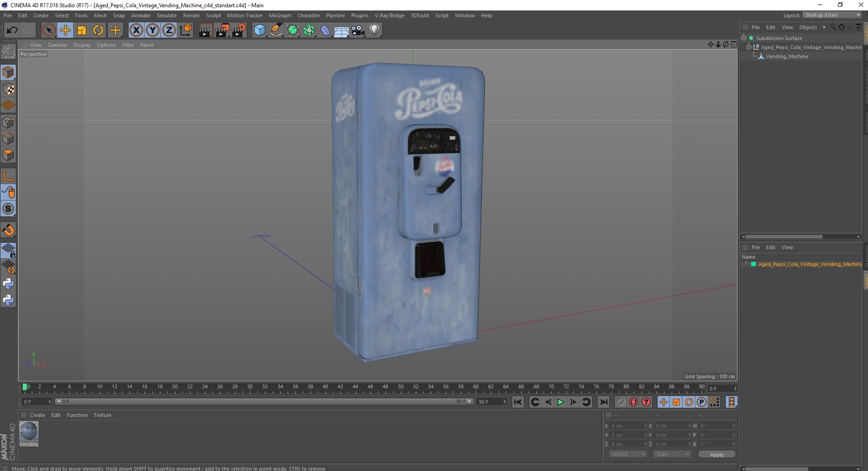
Task: Toggle autokeying button
Action: pos(633,402)
